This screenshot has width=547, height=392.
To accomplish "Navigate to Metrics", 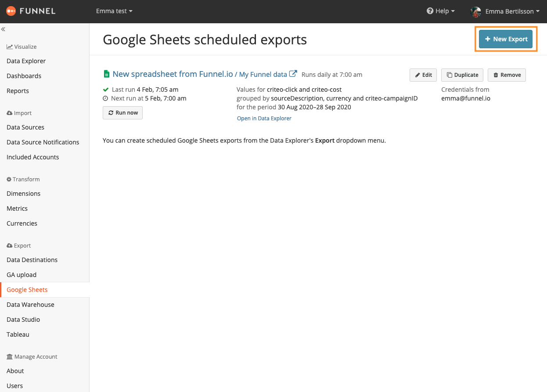I will 17,209.
